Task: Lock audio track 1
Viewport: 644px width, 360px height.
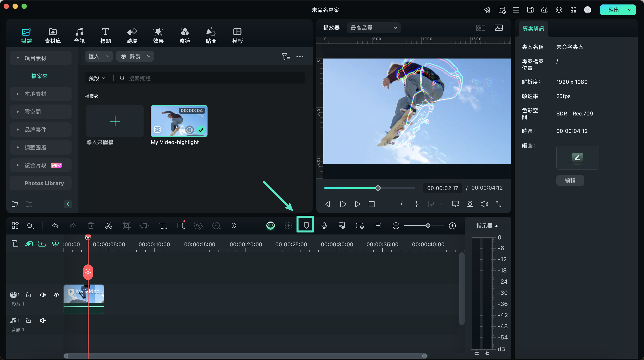Action: pyautogui.click(x=28, y=320)
